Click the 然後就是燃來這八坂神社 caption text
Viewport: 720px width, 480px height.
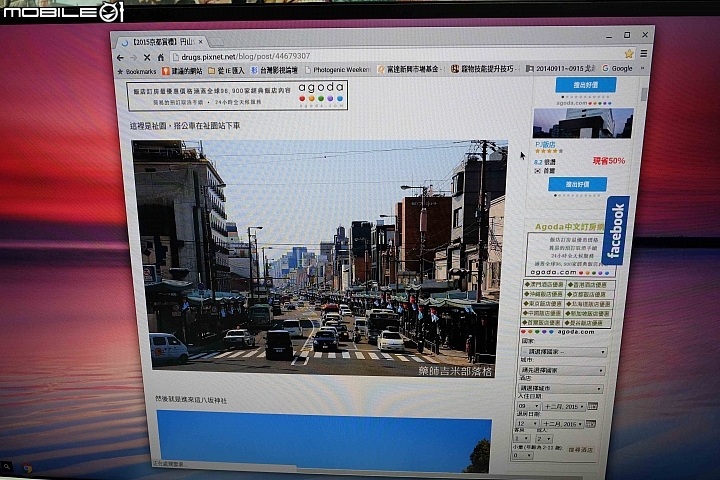tap(191, 400)
